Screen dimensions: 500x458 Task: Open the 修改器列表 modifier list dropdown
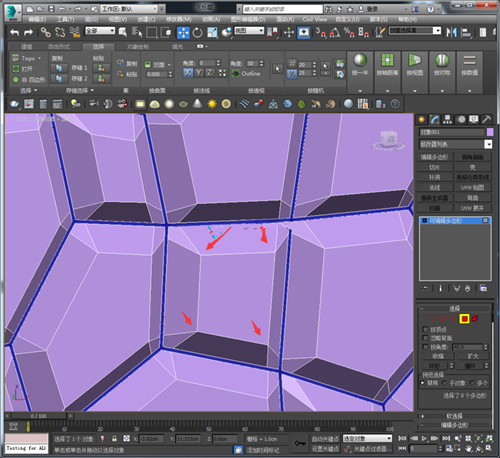(x=456, y=144)
